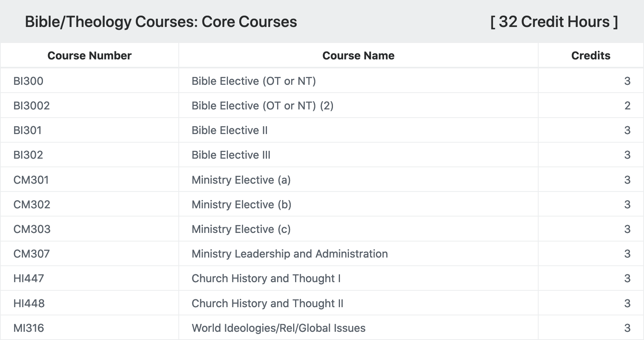Select the MI316 course number
Image resolution: width=644 pixels, height=340 pixels.
[x=28, y=328]
